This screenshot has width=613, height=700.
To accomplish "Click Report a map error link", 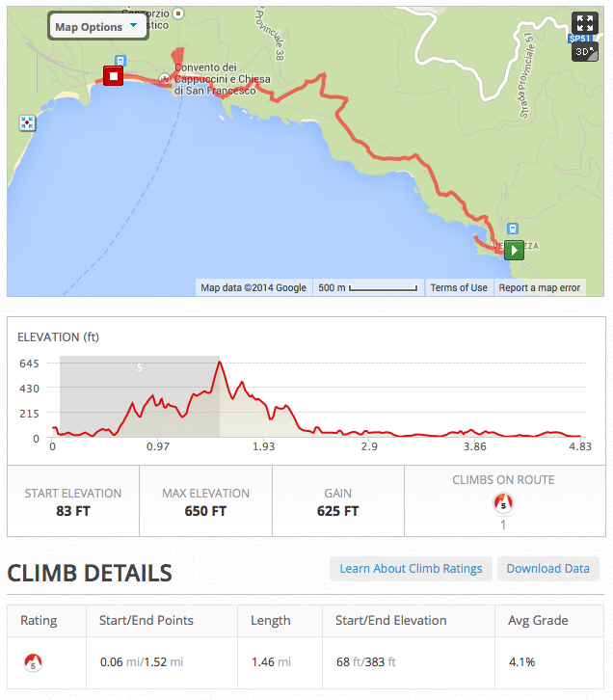I will [x=540, y=287].
